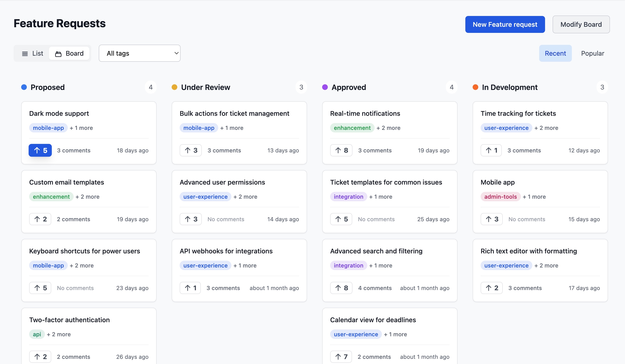This screenshot has width=625, height=364.
Task: Click '2 comments' on Calendar view card
Action: [374, 357]
